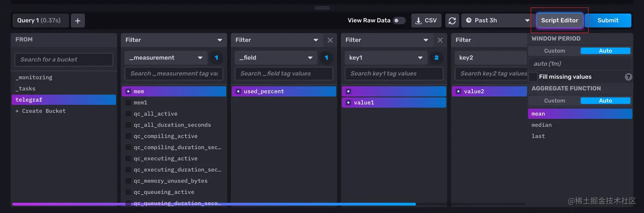Click the refresh arrows icon
644x213 pixels.
pos(452,20)
